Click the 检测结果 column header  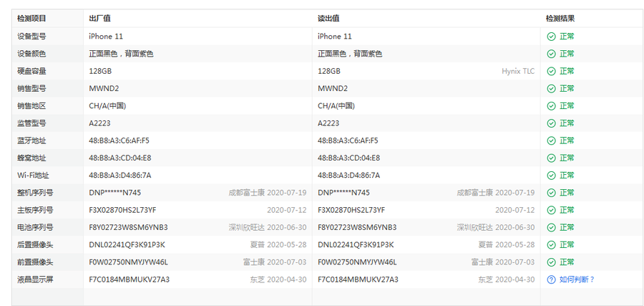click(x=560, y=19)
